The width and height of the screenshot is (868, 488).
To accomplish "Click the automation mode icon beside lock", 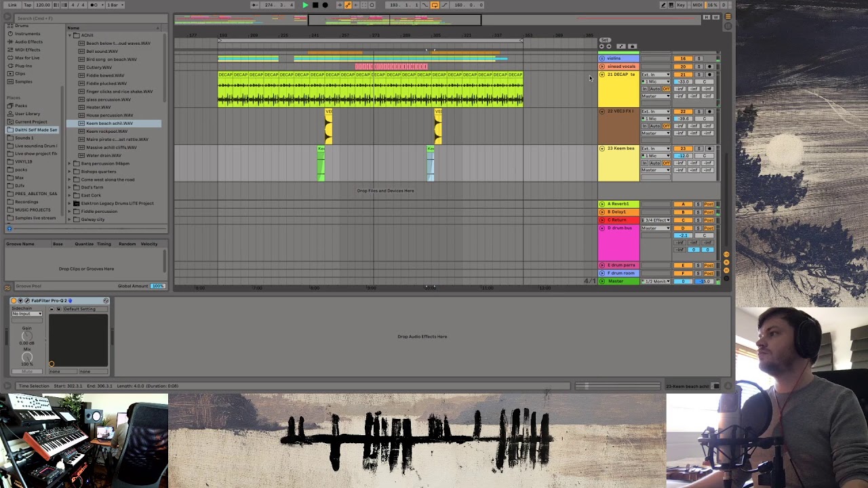I will [621, 46].
